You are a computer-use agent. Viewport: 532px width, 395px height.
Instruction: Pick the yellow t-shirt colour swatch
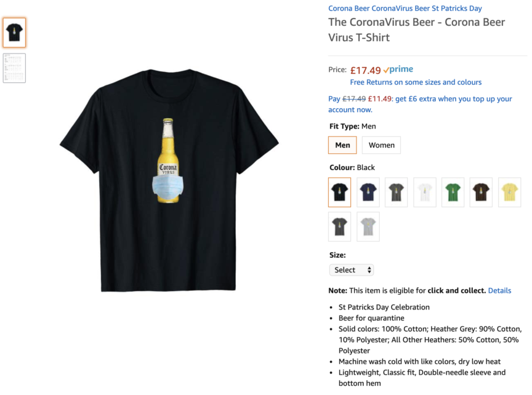pos(510,192)
